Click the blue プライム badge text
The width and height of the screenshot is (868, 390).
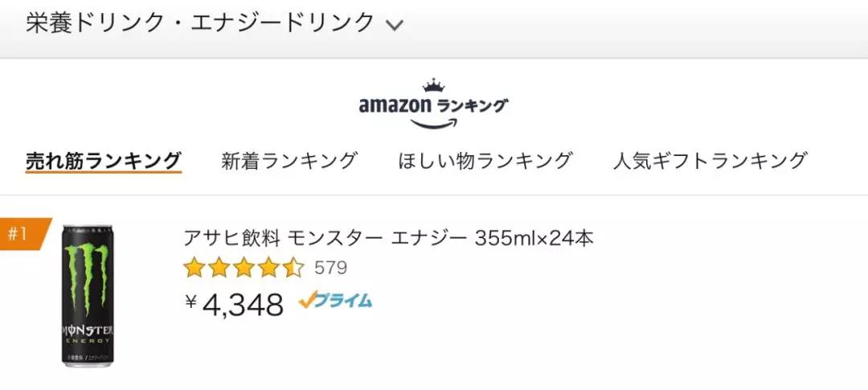pos(344,301)
